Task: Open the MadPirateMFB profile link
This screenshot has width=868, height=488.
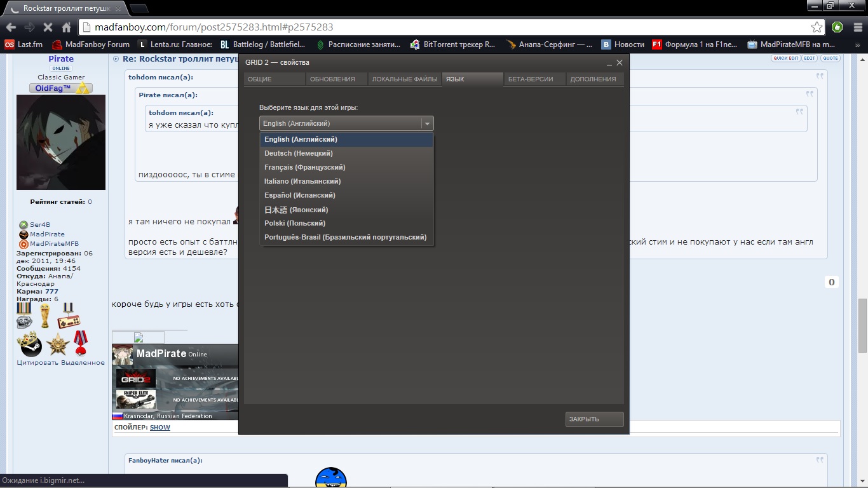Action: click(54, 244)
